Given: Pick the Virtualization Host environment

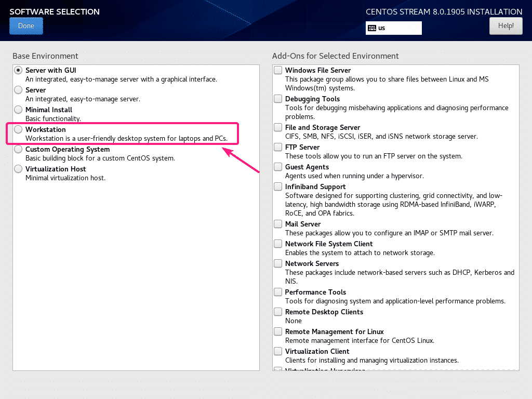Looking at the screenshot, I should coord(18,168).
